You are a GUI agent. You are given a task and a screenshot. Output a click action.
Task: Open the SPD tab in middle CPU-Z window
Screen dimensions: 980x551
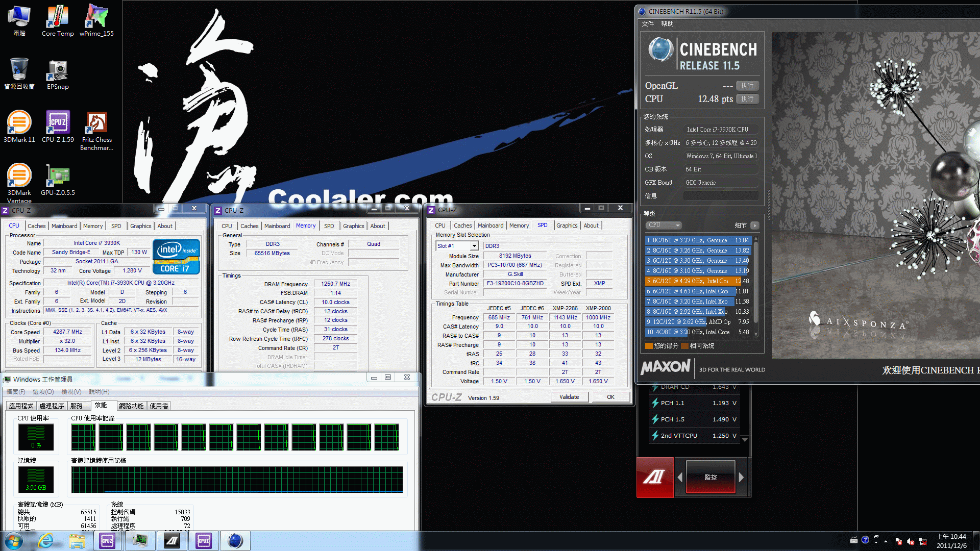329,226
